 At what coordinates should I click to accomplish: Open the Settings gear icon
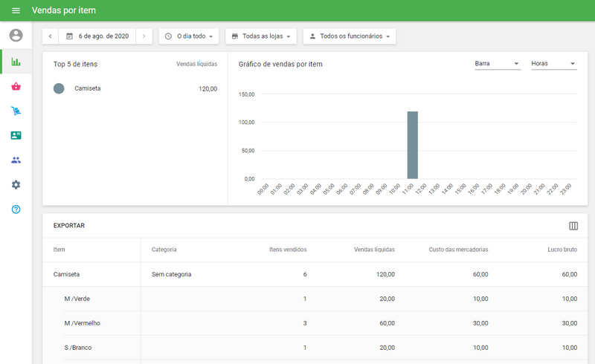pyautogui.click(x=16, y=184)
